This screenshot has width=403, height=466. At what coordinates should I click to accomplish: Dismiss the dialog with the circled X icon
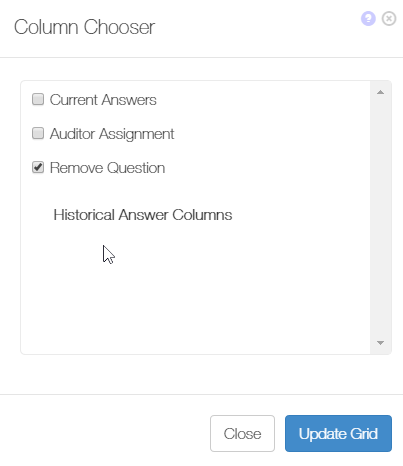point(389,18)
